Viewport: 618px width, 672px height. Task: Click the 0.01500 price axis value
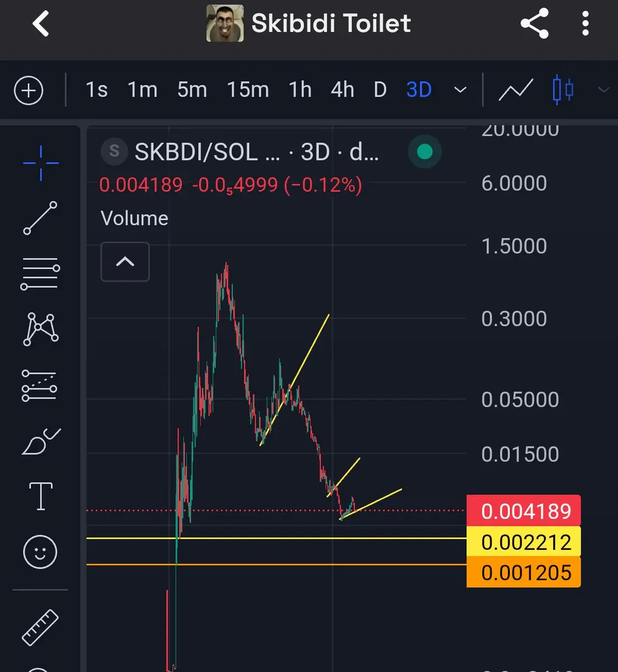[x=520, y=454]
